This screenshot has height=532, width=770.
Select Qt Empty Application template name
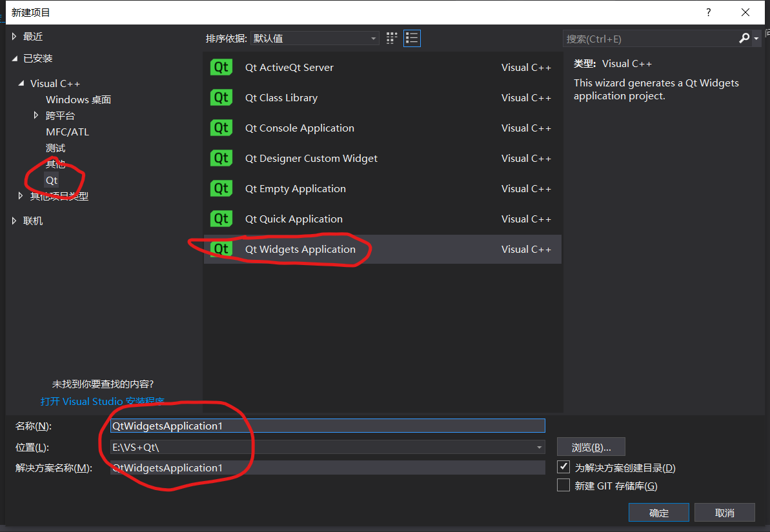coord(296,188)
